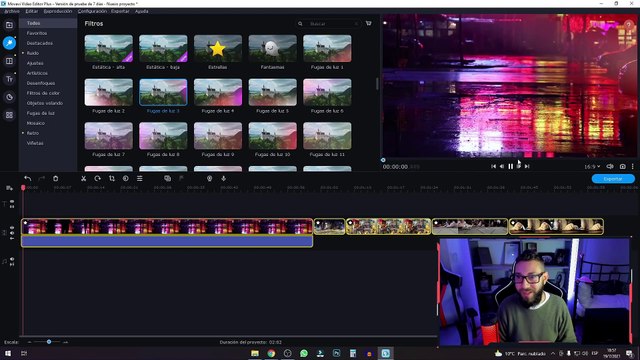
Task: Click the timeline Escala zoom slider handle
Action: point(49,342)
